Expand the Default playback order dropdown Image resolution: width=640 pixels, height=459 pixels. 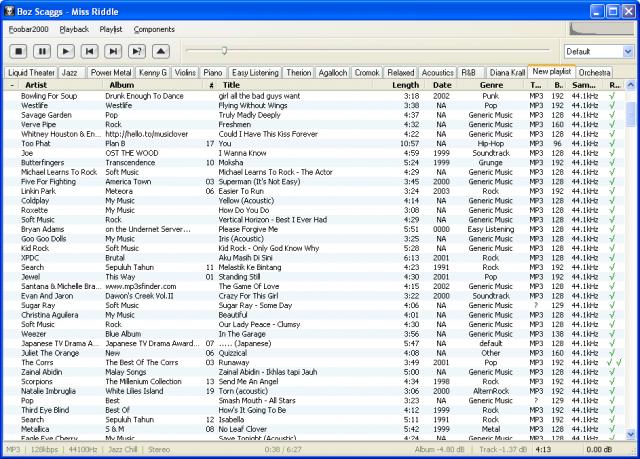[598, 51]
